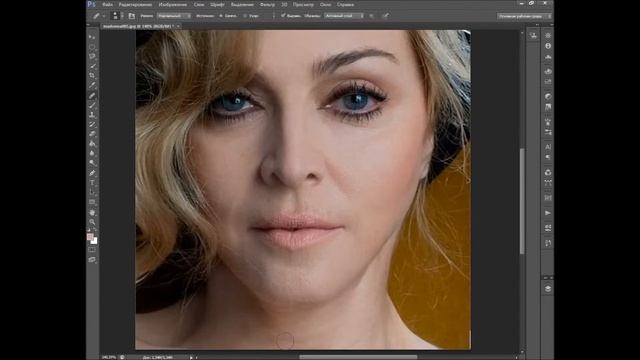
Task: Select the Eraser tool
Action: (x=92, y=134)
